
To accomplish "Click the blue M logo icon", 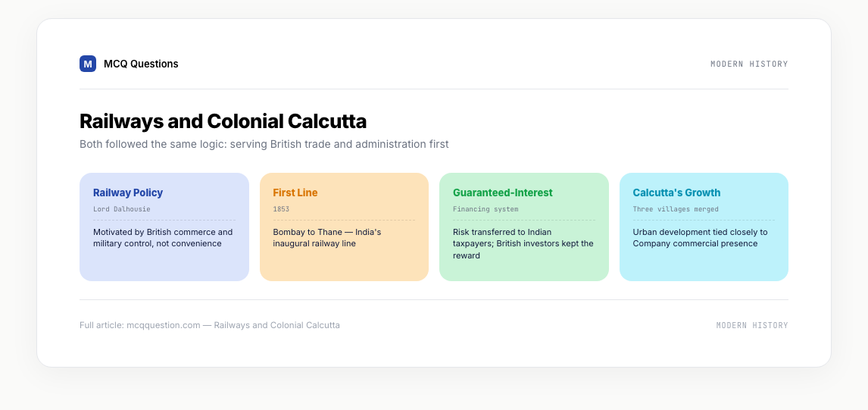I will (87, 64).
